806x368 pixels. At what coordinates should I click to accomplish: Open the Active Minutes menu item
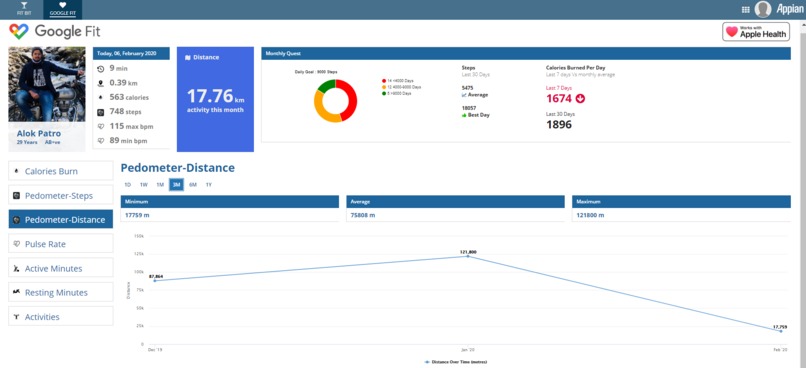(x=61, y=268)
